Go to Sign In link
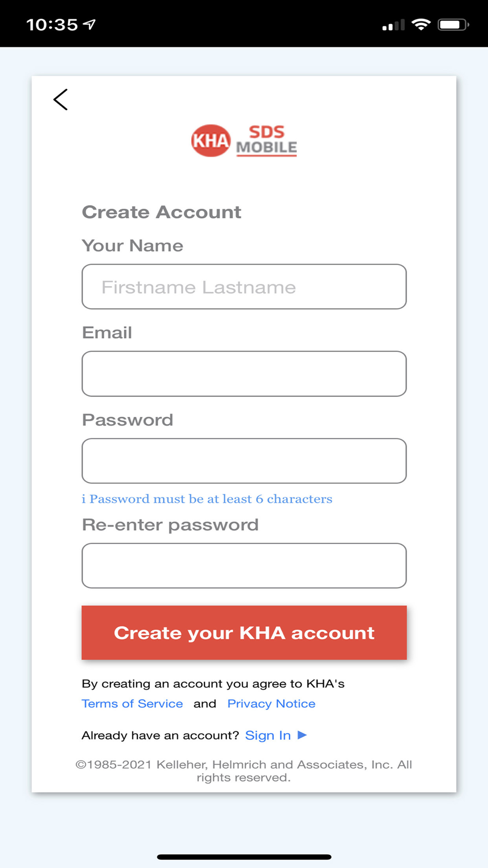The width and height of the screenshot is (488, 868). pyautogui.click(x=268, y=735)
